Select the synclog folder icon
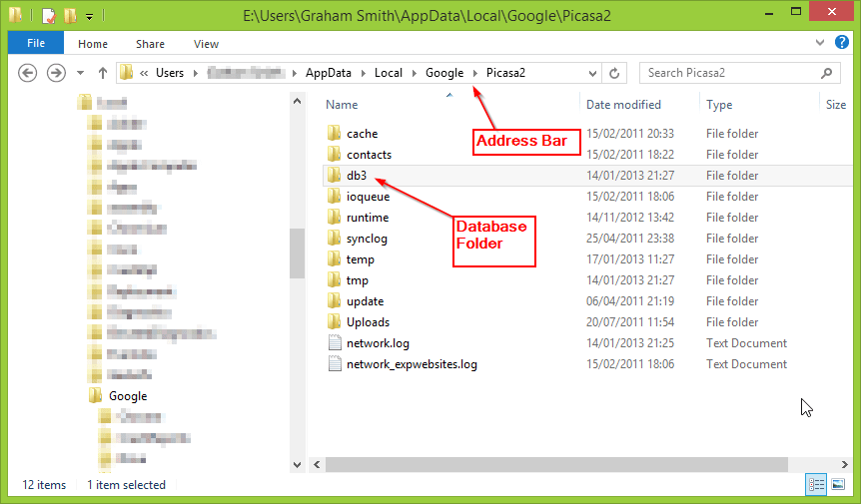This screenshot has height=504, width=861. point(334,238)
